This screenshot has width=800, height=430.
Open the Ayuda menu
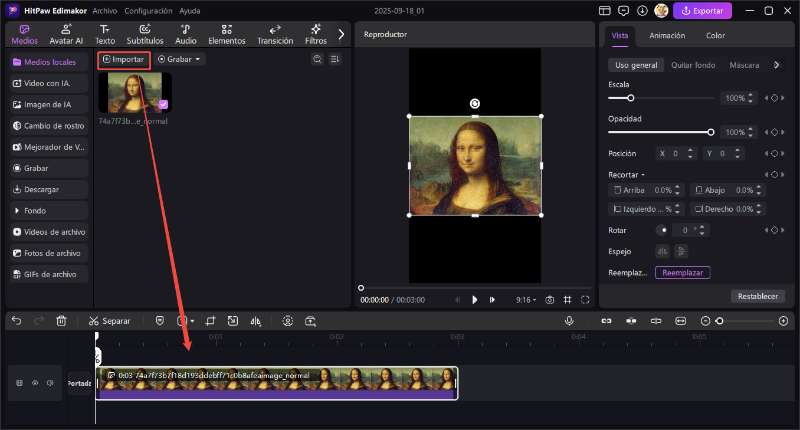[189, 11]
